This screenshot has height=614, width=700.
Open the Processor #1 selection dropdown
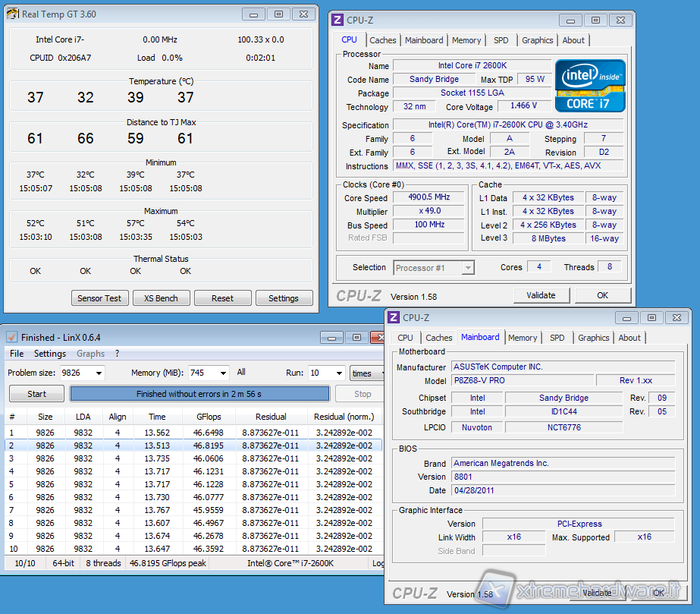coord(468,268)
